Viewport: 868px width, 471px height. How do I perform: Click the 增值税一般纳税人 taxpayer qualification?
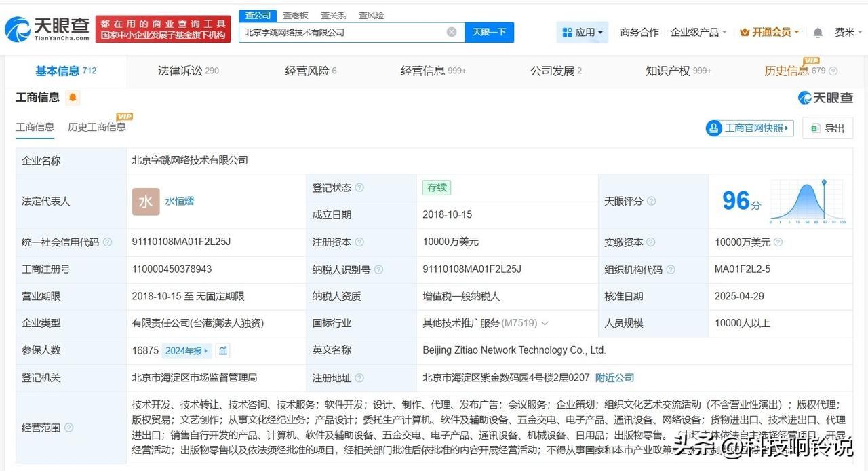pyautogui.click(x=461, y=296)
